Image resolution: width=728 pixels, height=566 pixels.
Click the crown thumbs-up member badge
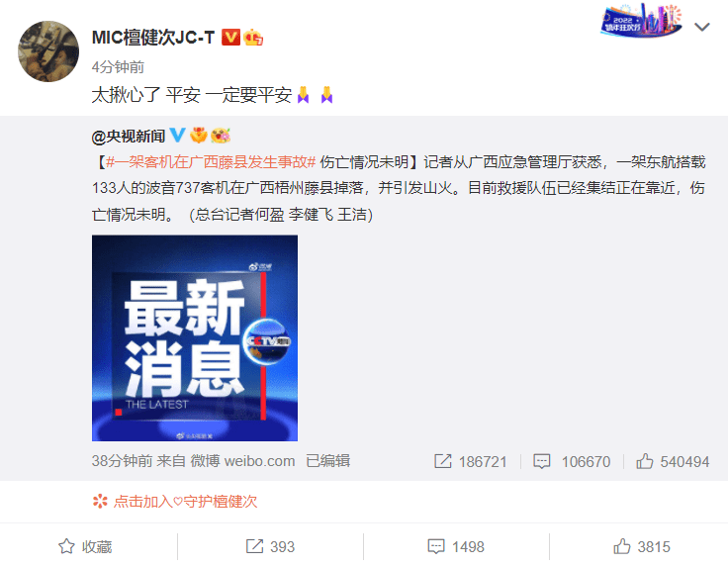(253, 38)
